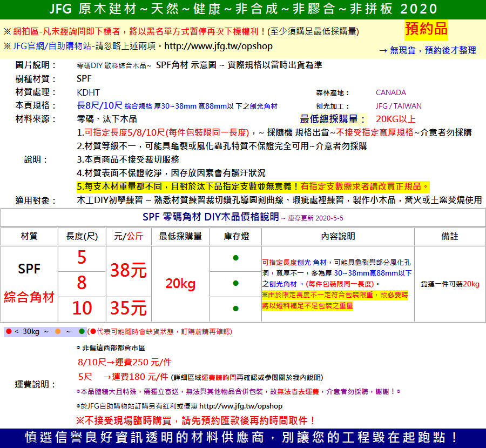This screenshot has width=486, height=448.
Task: Click the 元/公斤 column header
Action: click(x=129, y=236)
